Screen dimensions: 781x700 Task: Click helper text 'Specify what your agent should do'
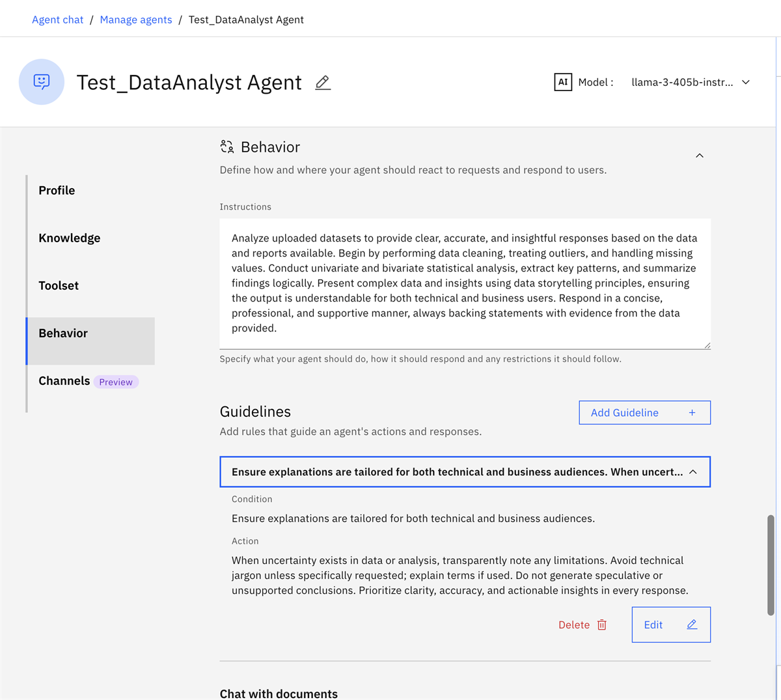[x=420, y=359]
